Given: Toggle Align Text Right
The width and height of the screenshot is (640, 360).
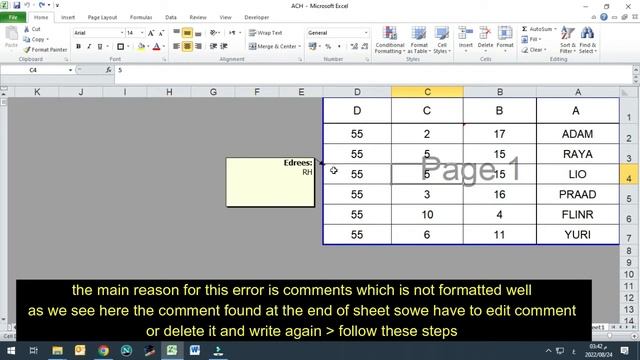Looking at the screenshot, I should (198, 47).
